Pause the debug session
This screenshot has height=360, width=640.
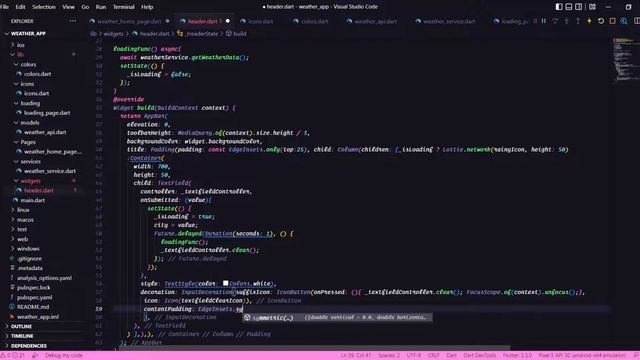pos(544,21)
